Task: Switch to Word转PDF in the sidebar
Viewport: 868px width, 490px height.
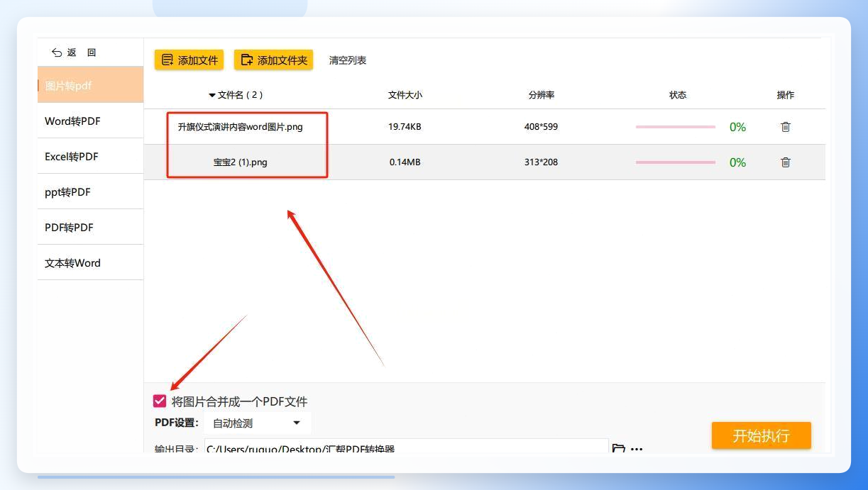Action: point(90,121)
